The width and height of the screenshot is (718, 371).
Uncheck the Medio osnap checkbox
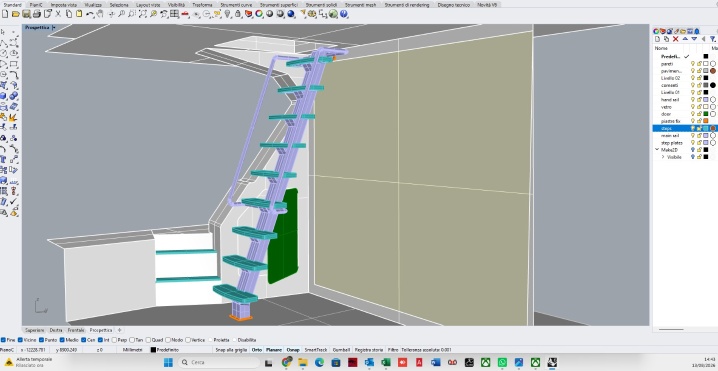(x=62, y=340)
